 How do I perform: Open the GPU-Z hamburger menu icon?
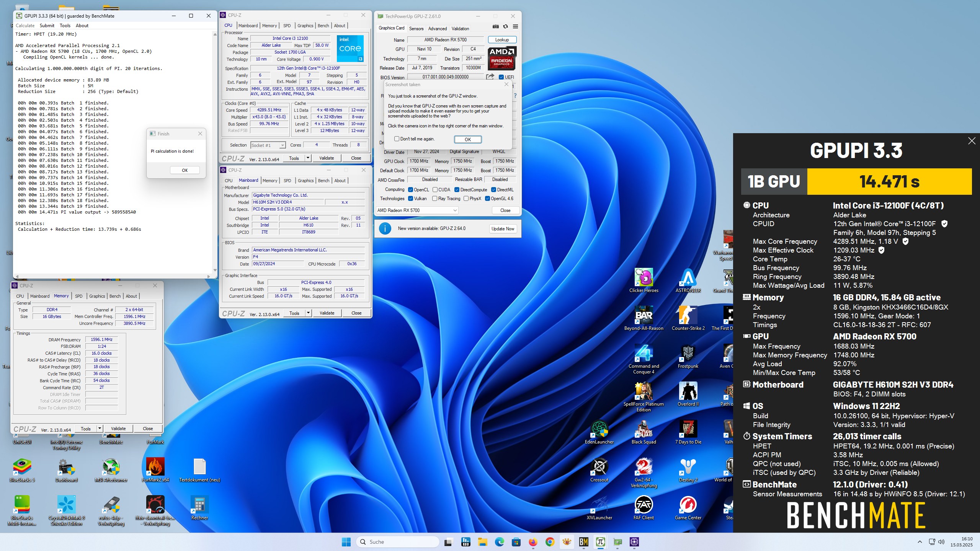tap(515, 26)
